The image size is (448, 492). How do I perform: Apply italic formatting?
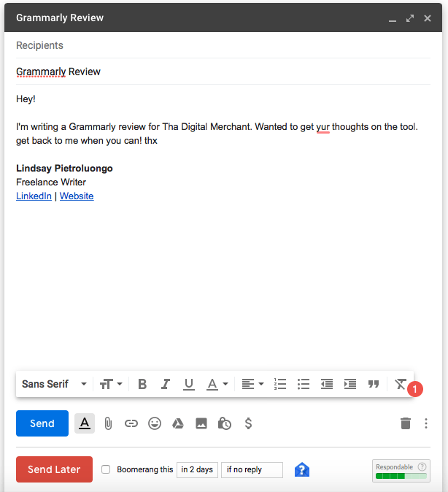point(166,384)
